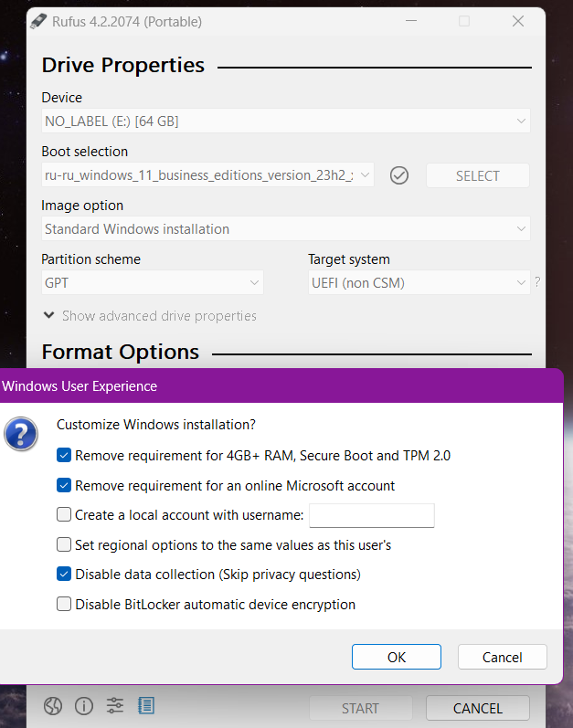Enable Disable BitLocker automatic device encryption
Viewport: 573px width, 728px height.
[64, 605]
